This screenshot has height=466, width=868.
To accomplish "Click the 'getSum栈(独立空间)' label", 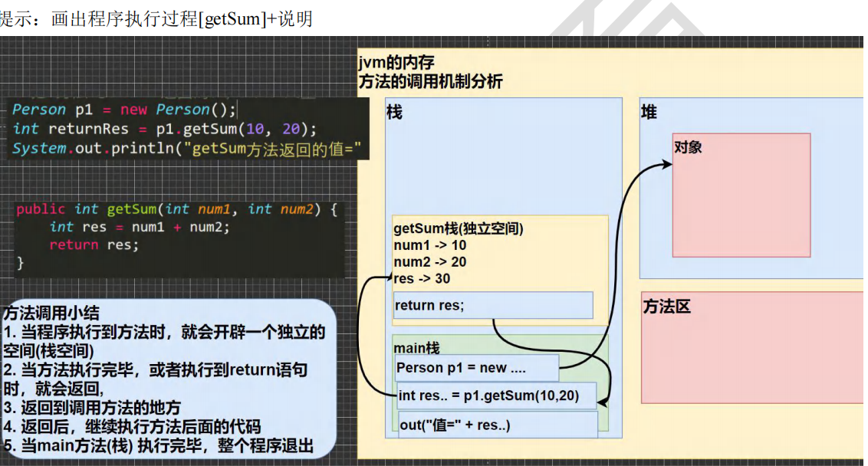I will click(459, 228).
